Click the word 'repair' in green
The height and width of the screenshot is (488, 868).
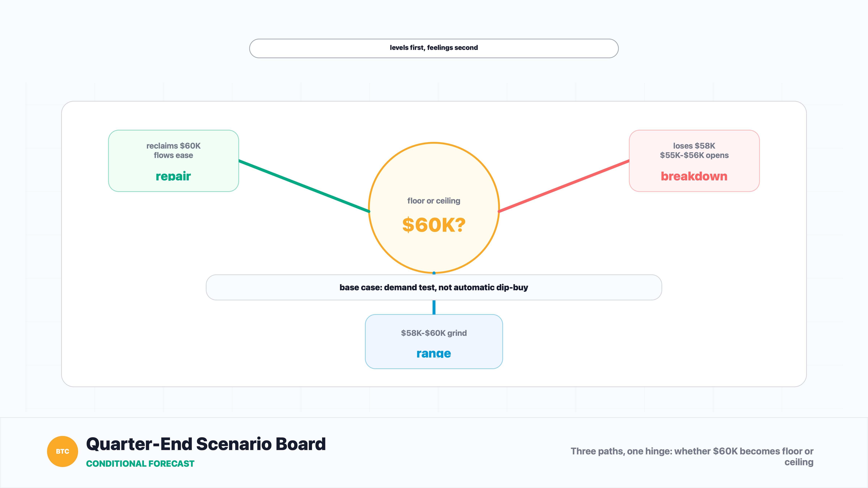[174, 176]
